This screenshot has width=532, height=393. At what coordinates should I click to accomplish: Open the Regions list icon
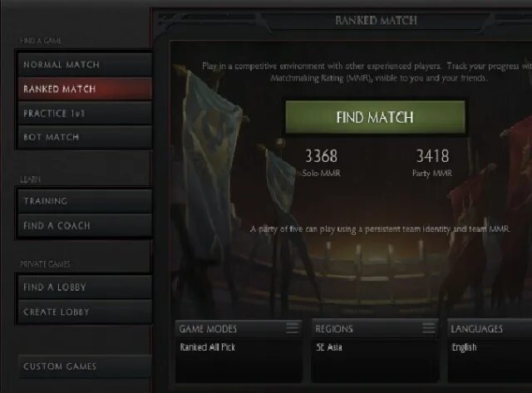pos(429,328)
